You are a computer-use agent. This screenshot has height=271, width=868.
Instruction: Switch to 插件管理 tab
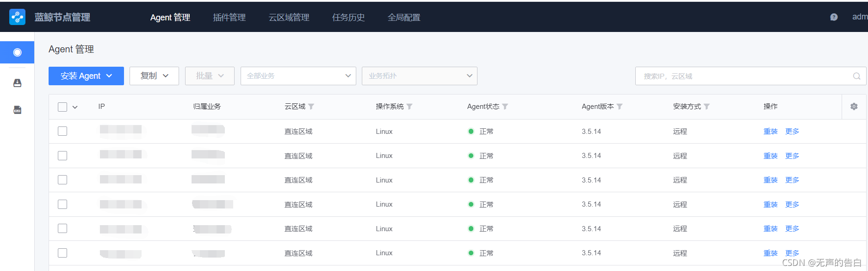229,17
